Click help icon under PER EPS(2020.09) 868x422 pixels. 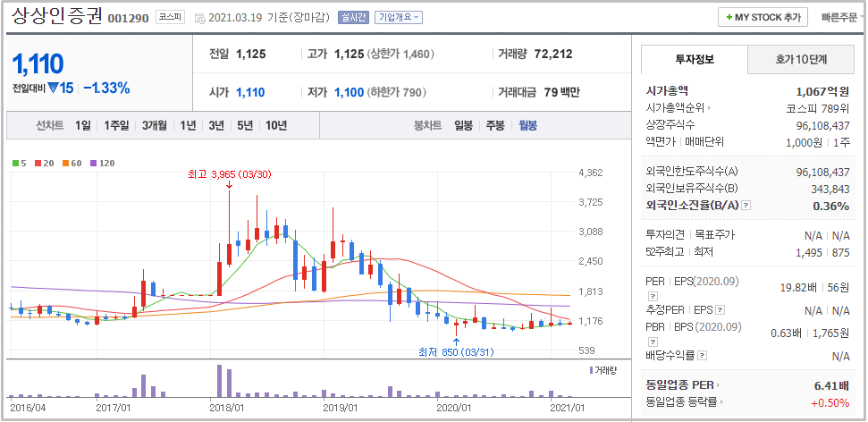point(653,296)
